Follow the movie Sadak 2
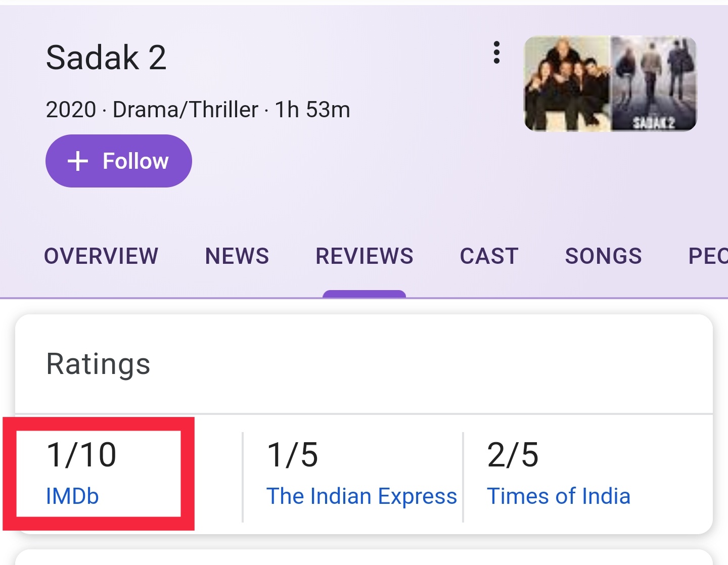728x565 pixels. click(119, 161)
